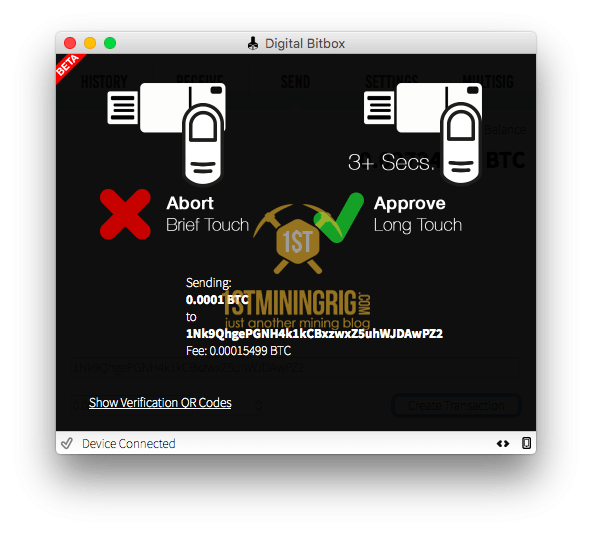This screenshot has height=534, width=592.
Task: Click the amount stepper arrows
Action: (x=259, y=405)
